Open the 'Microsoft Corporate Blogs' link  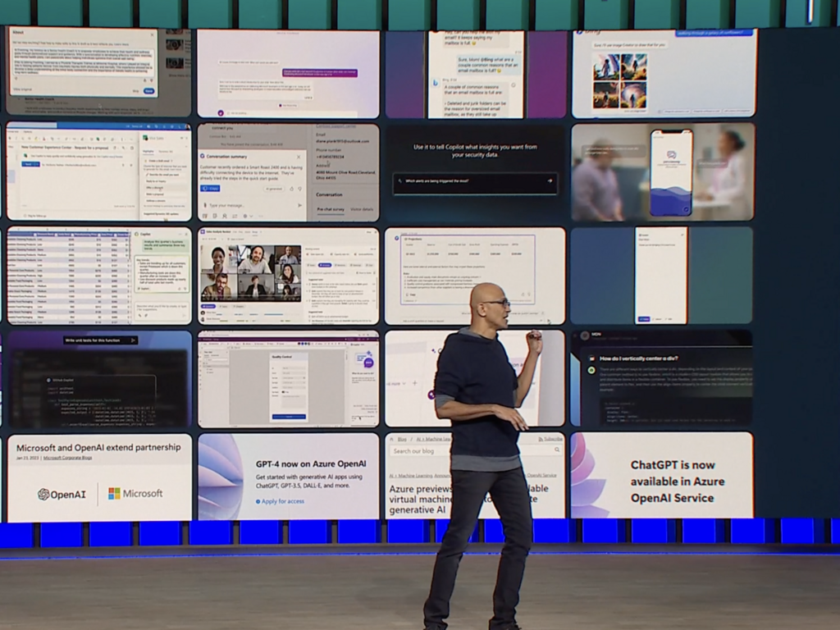(67, 458)
